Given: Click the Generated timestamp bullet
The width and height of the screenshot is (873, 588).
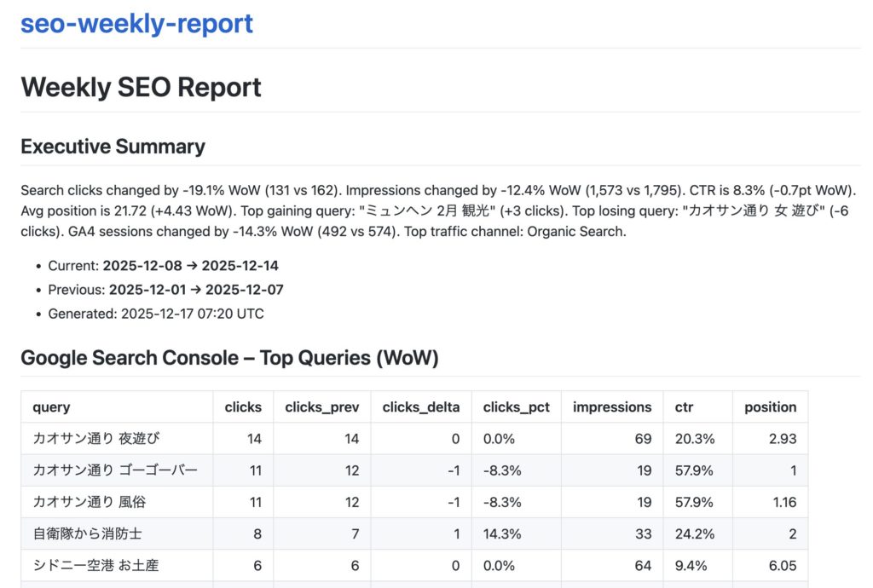Looking at the screenshot, I should pyautogui.click(x=156, y=314).
